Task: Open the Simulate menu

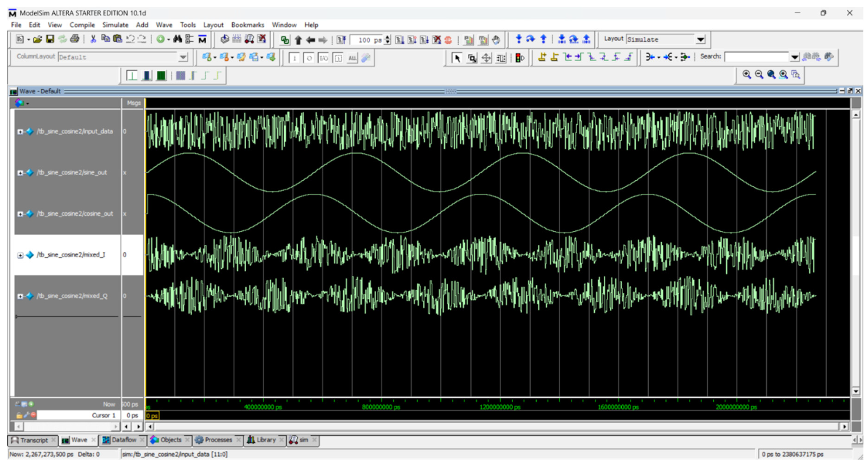Action: 115,25
